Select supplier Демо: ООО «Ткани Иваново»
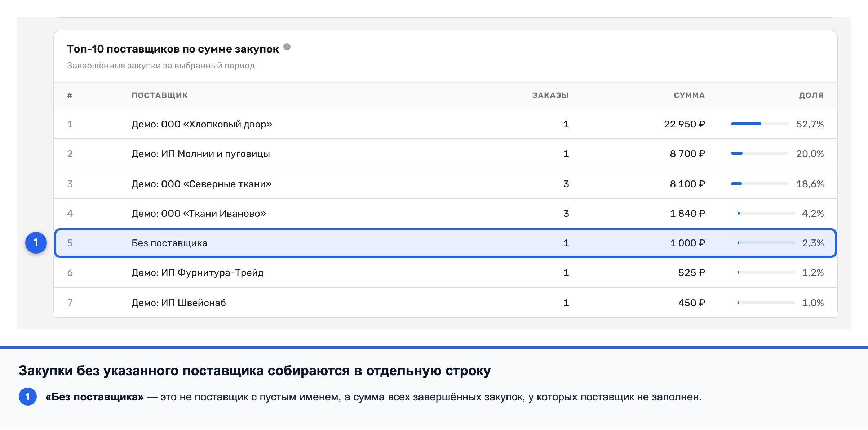Image resolution: width=868 pixels, height=430 pixels. [x=199, y=214]
